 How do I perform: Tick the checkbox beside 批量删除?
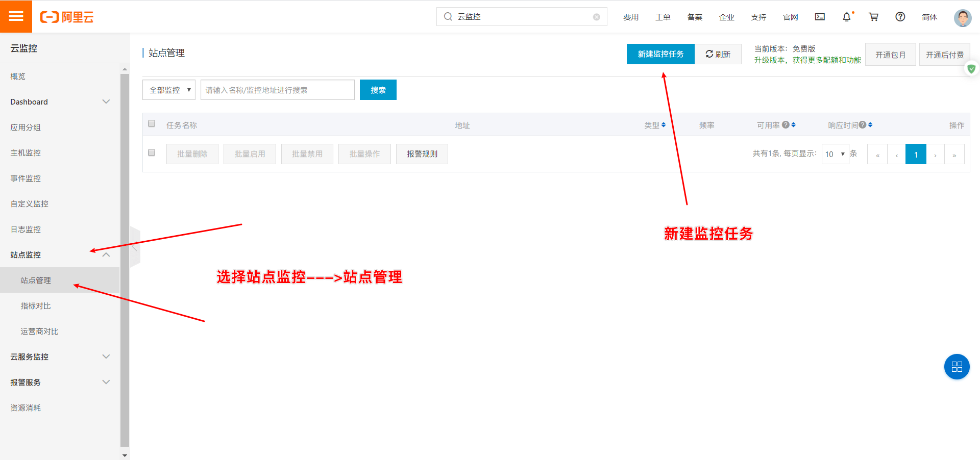point(152,152)
